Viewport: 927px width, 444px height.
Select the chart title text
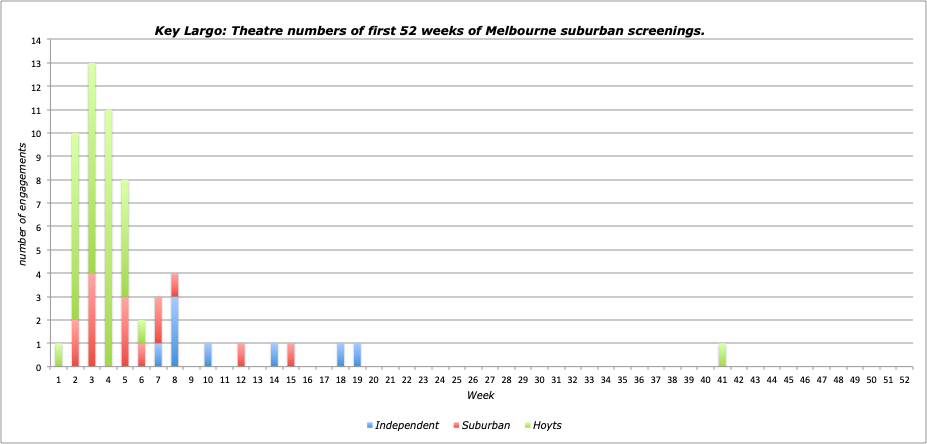coord(429,30)
